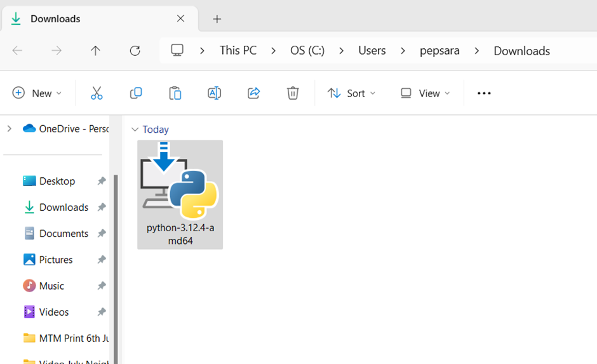
Task: Refresh the Downloads folder view
Action: click(135, 50)
